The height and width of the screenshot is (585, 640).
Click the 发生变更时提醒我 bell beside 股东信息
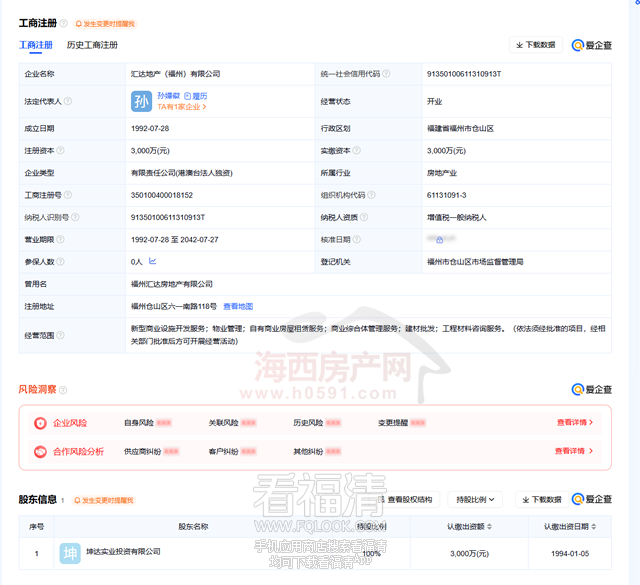pos(104,500)
